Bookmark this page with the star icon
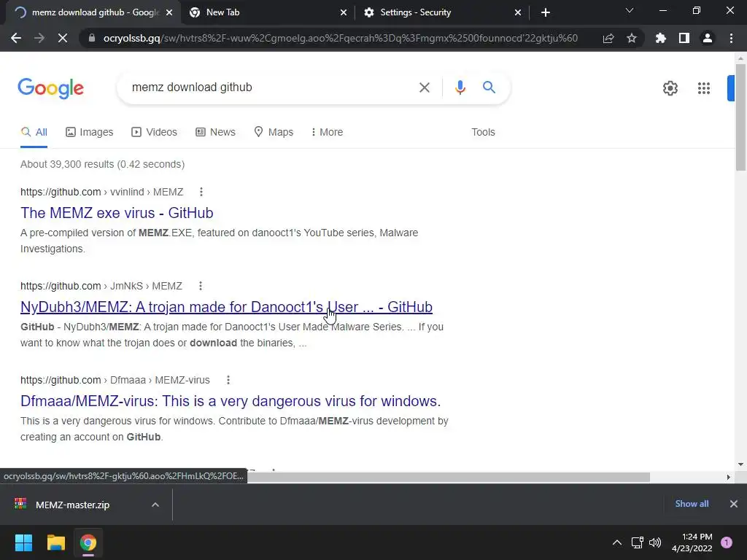Viewport: 747px width, 560px height. 632,38
